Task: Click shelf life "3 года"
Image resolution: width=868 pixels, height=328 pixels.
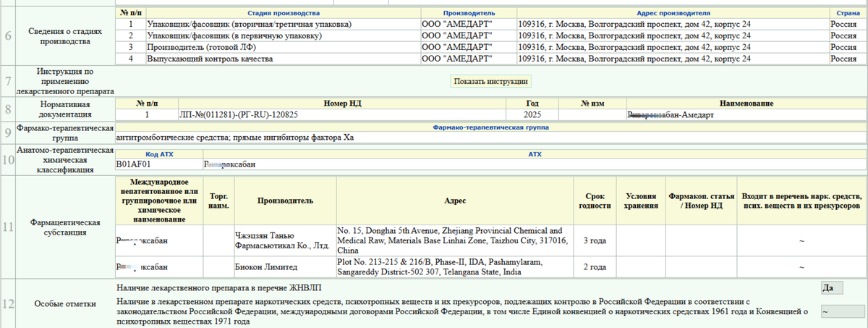Action: point(595,240)
